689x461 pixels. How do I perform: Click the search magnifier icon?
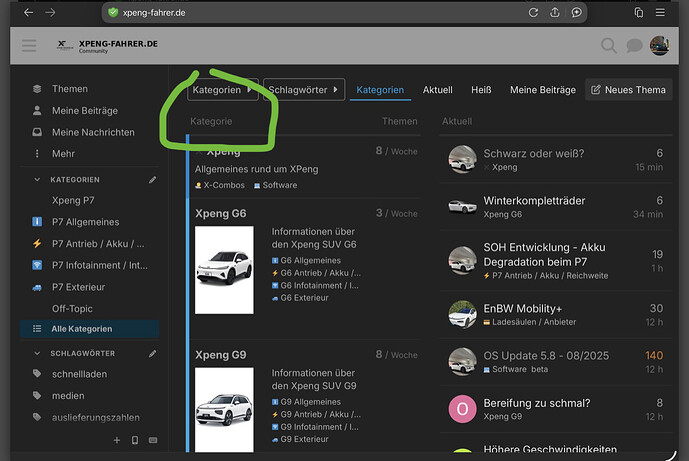tap(608, 46)
